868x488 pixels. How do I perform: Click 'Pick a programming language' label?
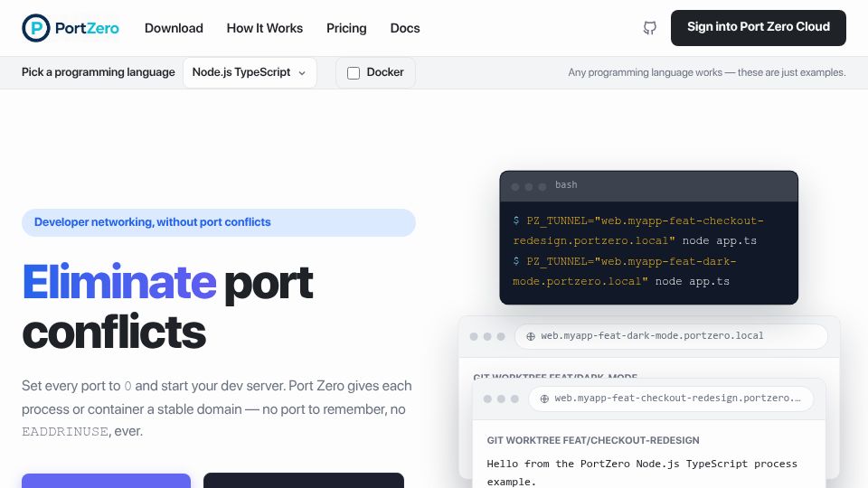[x=98, y=72]
